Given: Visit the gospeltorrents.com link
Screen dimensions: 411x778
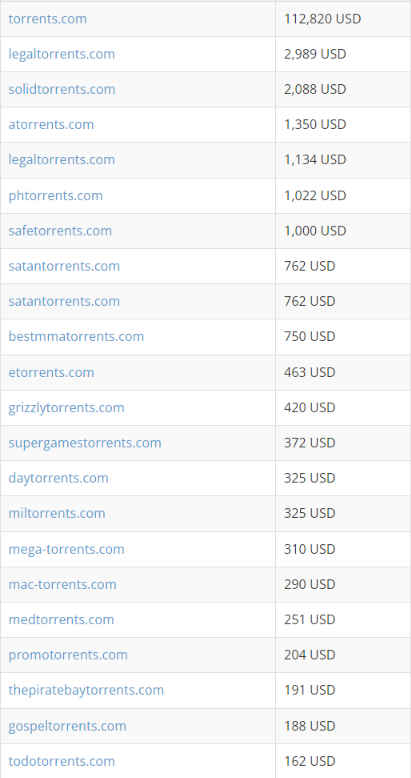Looking at the screenshot, I should tap(68, 726).
